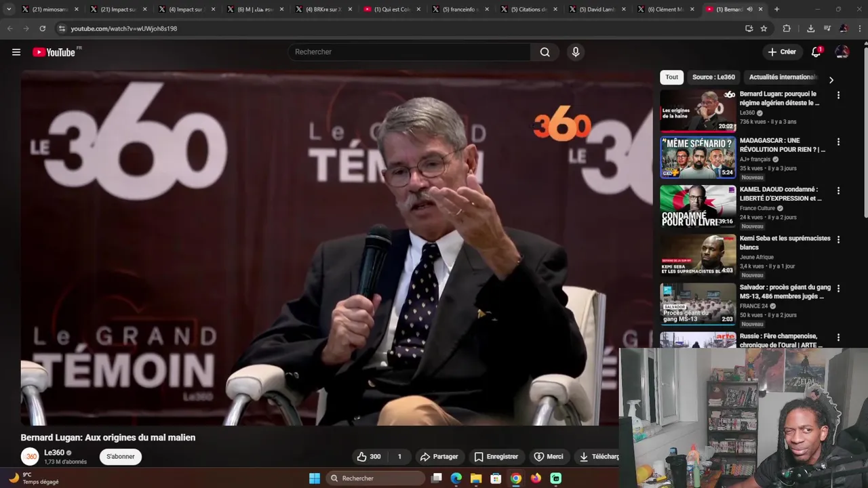Click the YouTube Rechercher search field
Screen dimensions: 868x488
point(410,52)
